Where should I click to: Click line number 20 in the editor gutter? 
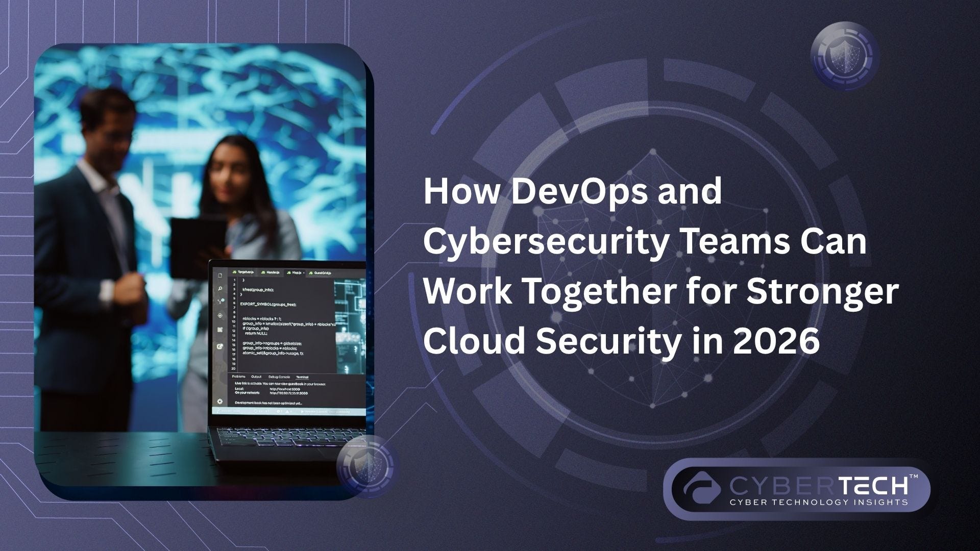click(233, 368)
